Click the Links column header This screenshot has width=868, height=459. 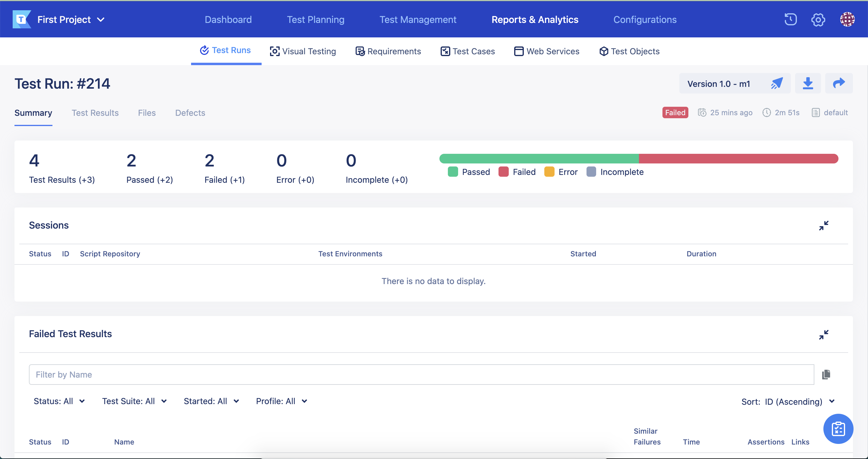pos(800,442)
